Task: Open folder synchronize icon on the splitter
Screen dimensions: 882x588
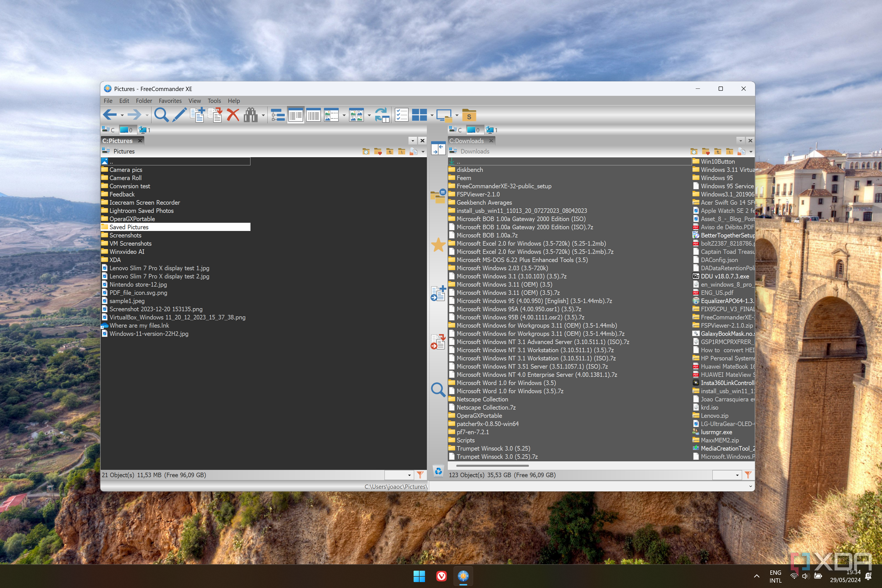Action: pyautogui.click(x=438, y=196)
